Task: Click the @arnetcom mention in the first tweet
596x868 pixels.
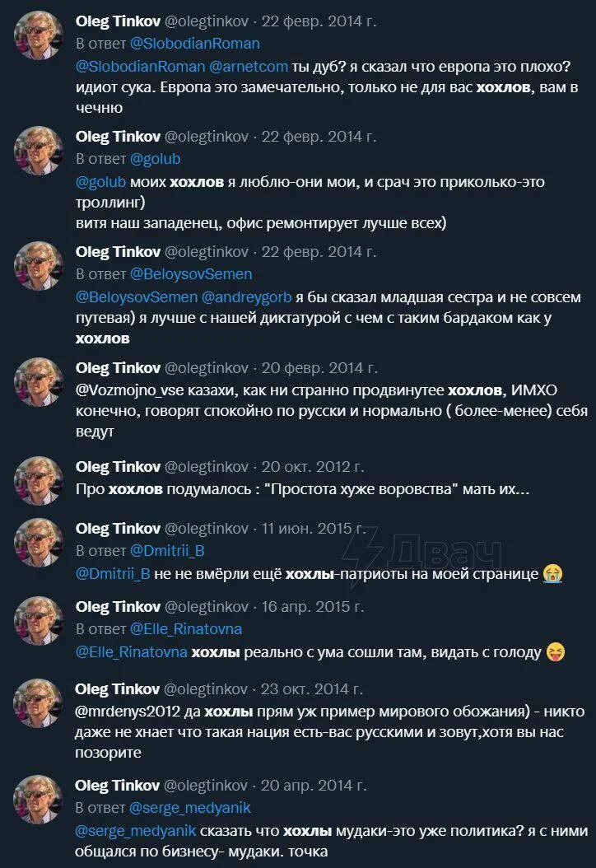Action: click(x=248, y=67)
